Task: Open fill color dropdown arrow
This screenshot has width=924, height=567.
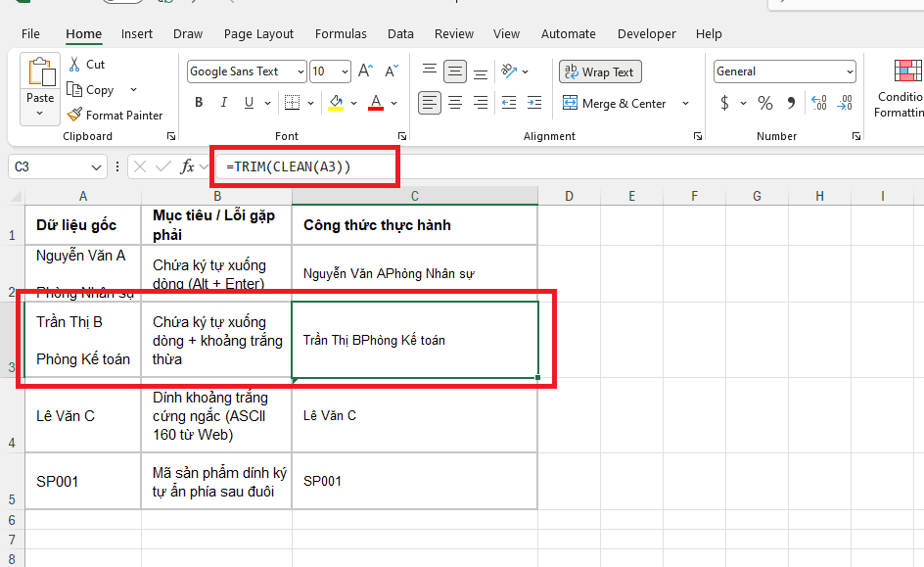Action: click(353, 103)
